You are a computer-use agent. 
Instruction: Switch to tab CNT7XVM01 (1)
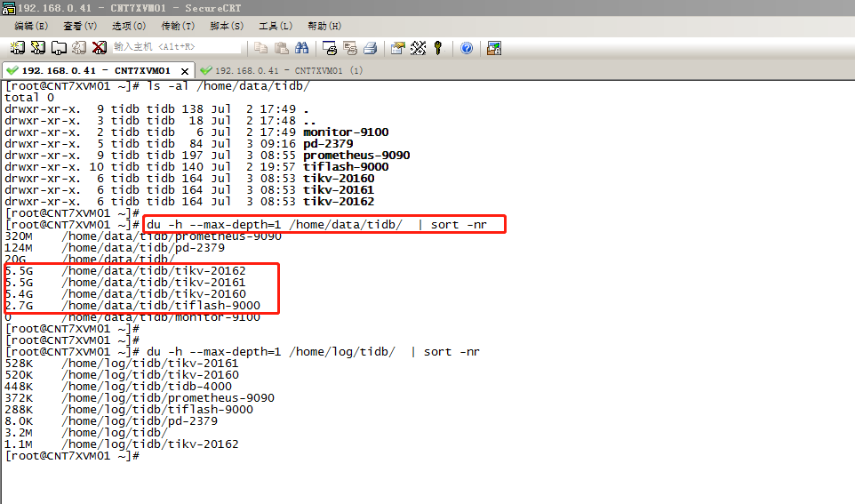pos(282,70)
